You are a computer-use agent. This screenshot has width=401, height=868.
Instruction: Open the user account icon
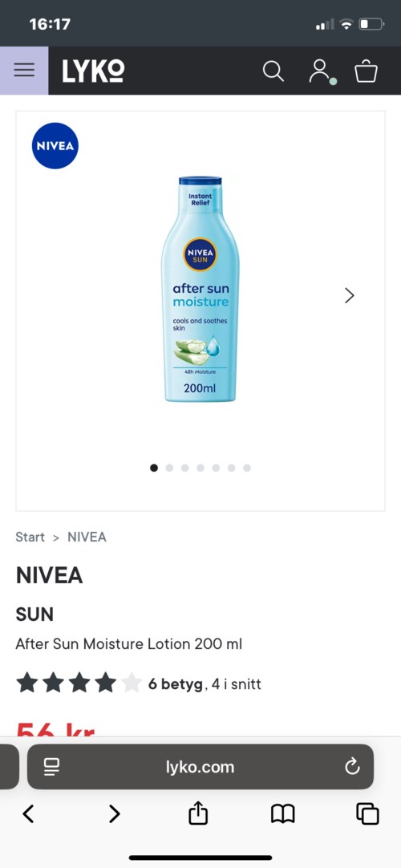pyautogui.click(x=321, y=71)
